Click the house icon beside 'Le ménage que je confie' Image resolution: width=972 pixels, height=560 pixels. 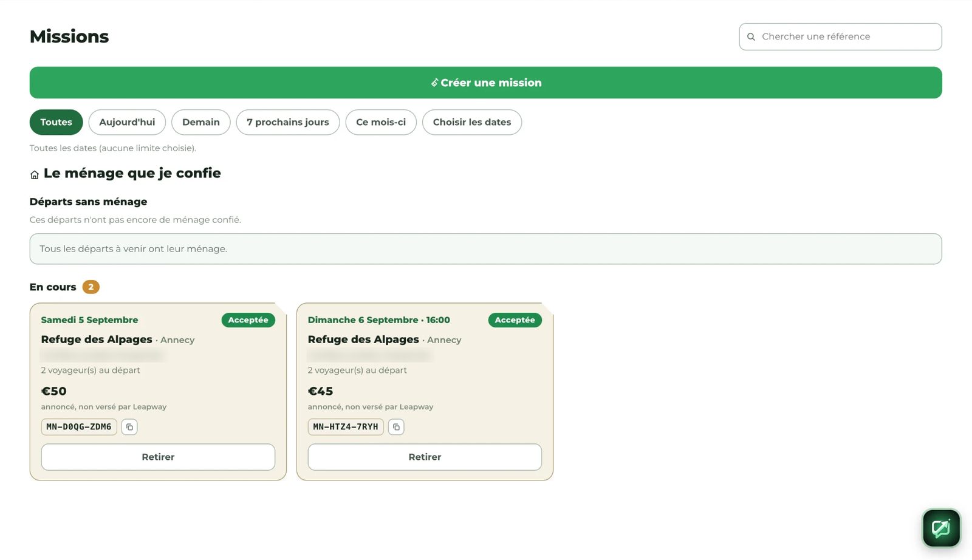tap(35, 175)
